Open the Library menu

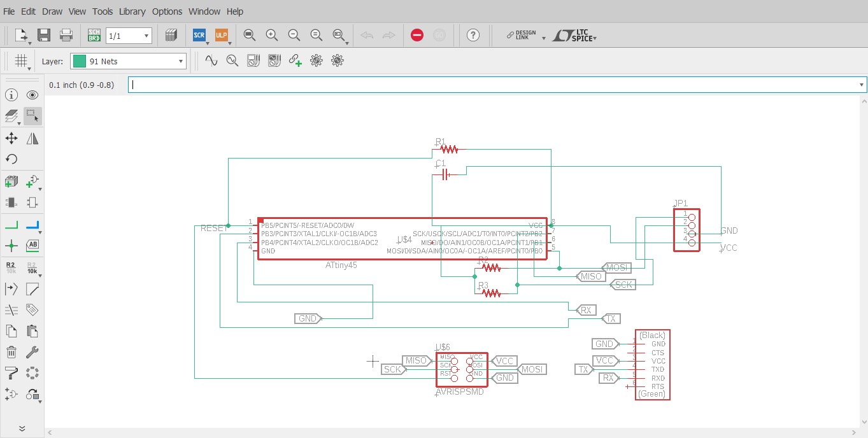tap(132, 11)
